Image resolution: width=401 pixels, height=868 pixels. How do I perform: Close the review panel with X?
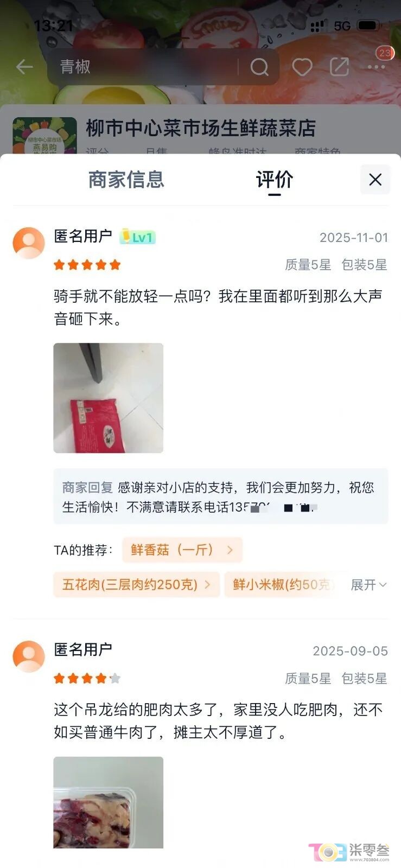tap(375, 180)
